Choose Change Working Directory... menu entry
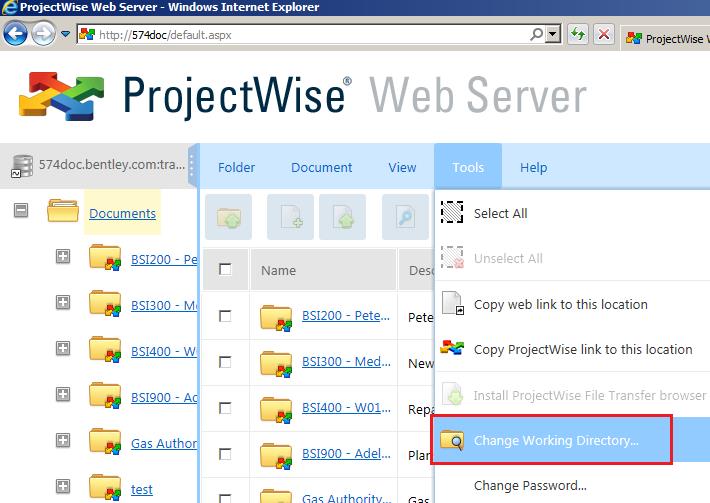Screen dimensions: 710x503 (572, 440)
